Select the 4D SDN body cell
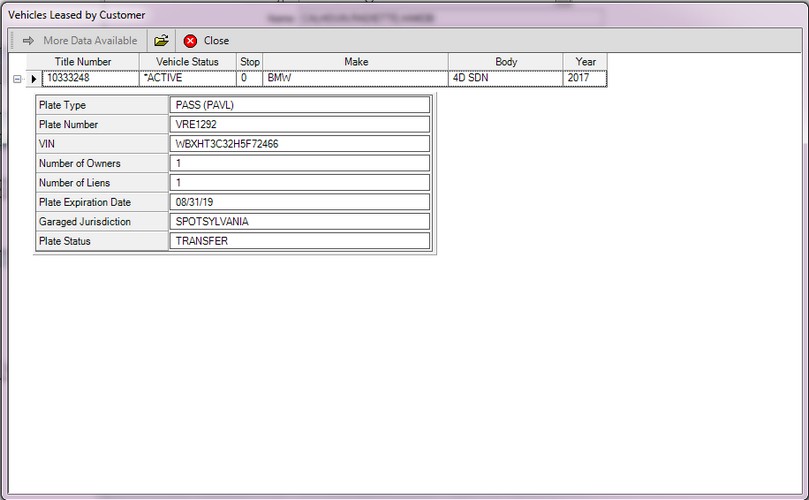Viewport: 809px width, 500px height. [x=506, y=78]
